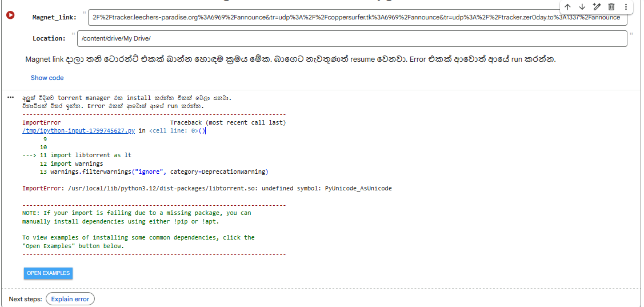Click the Sinhala description below the Location field
This screenshot has width=644, height=307.
(x=290, y=59)
